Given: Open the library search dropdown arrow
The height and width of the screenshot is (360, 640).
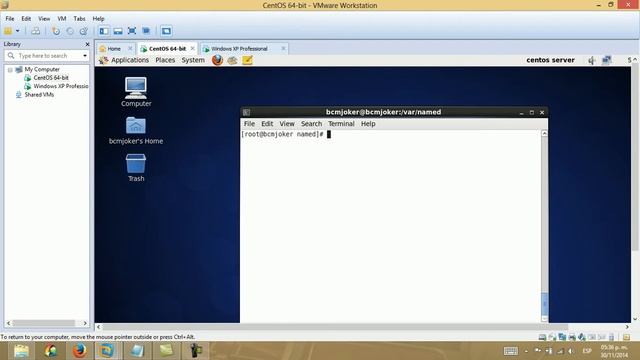Looking at the screenshot, I should pos(85,56).
